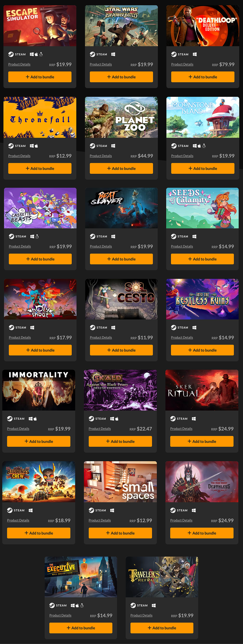Open Product Details for Holy Shoot
This screenshot has width=243, height=644.
coord(20,338)
